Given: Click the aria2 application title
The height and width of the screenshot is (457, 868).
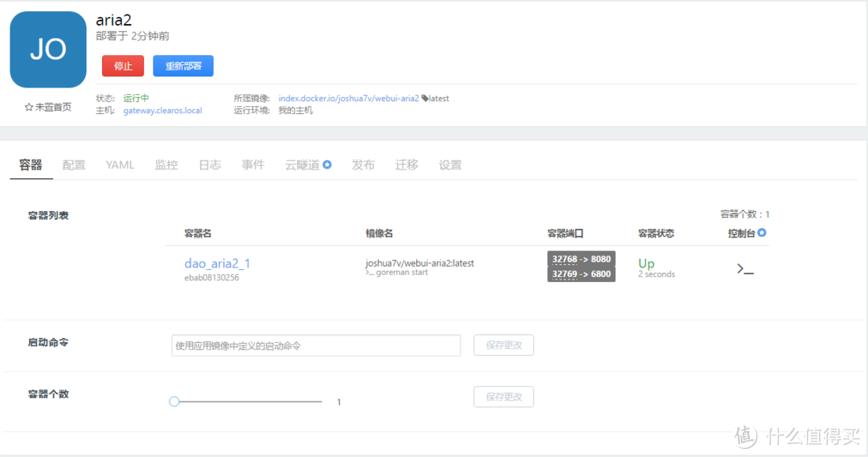Looking at the screenshot, I should coord(114,20).
